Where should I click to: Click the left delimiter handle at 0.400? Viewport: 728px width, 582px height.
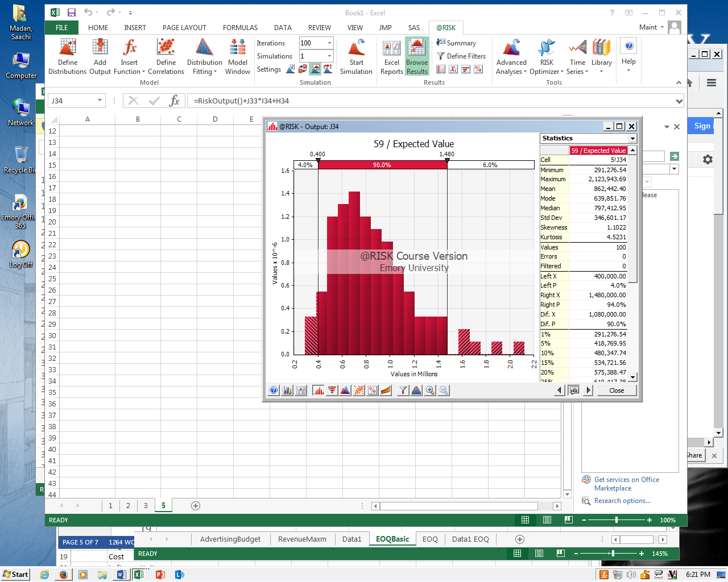click(318, 161)
